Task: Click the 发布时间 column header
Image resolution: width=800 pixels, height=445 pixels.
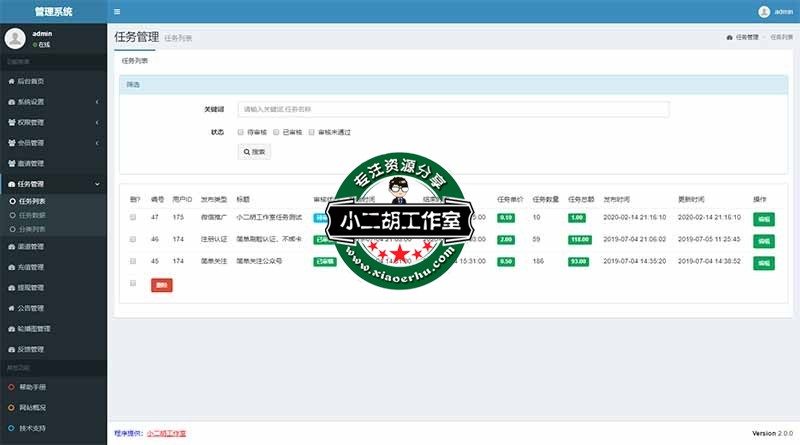Action: point(616,200)
